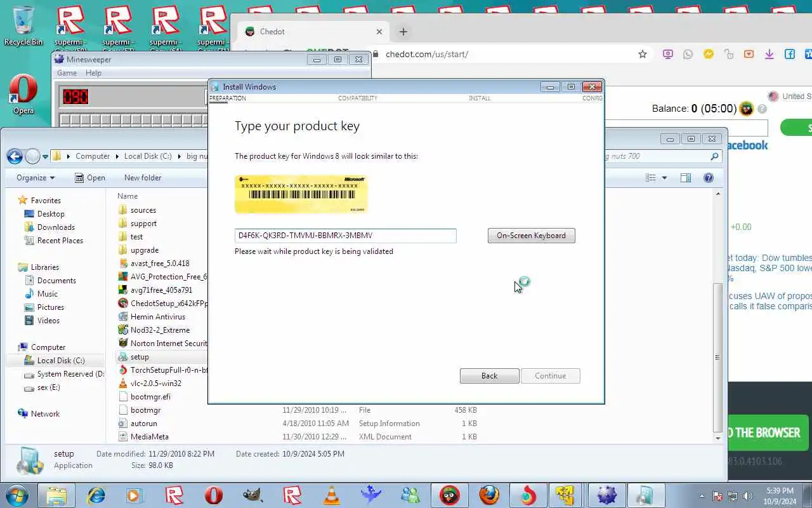812x508 pixels.
Task: Launch Internet Explorer from the taskbar
Action: pyautogui.click(x=96, y=495)
